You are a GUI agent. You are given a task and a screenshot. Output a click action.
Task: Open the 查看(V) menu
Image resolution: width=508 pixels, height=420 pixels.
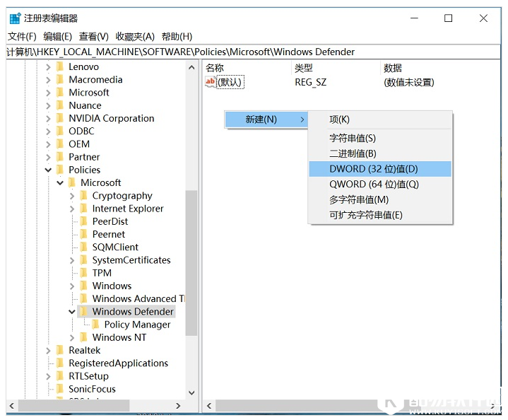[94, 37]
